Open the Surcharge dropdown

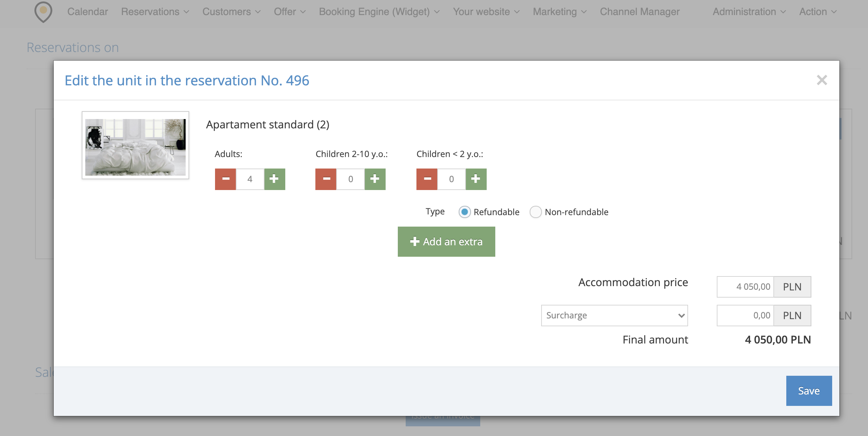[x=614, y=316]
